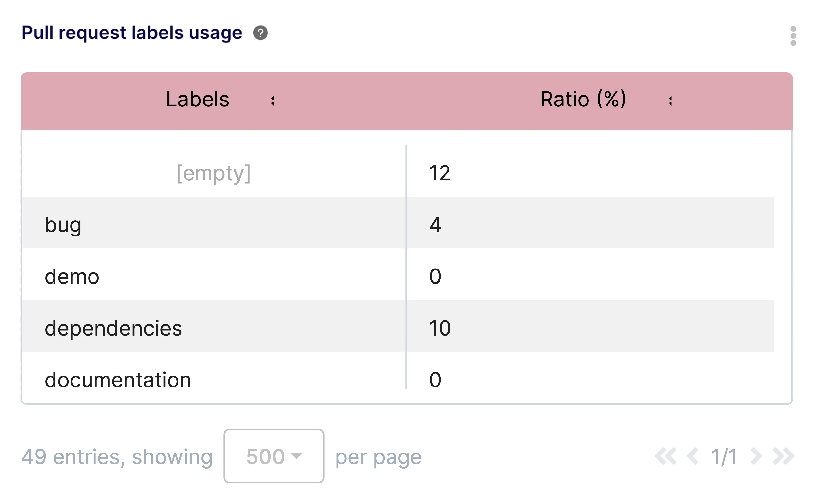
Task: Click the Ratio (%) column header
Action: point(583,99)
